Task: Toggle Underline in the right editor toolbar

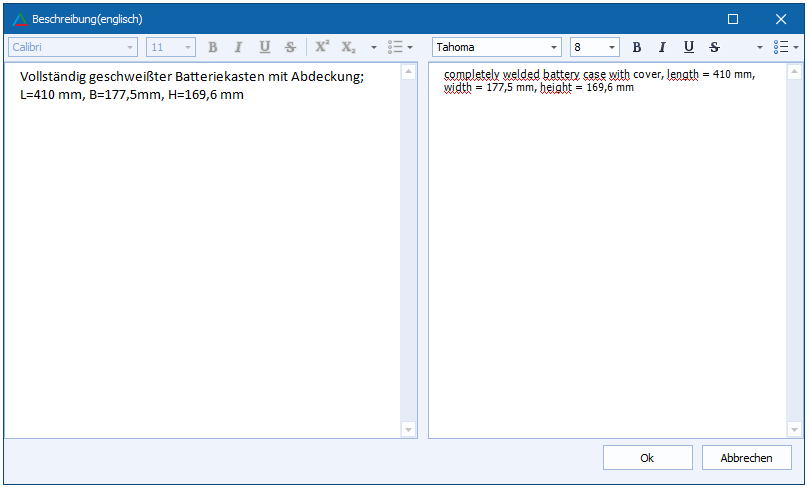Action: [688, 47]
